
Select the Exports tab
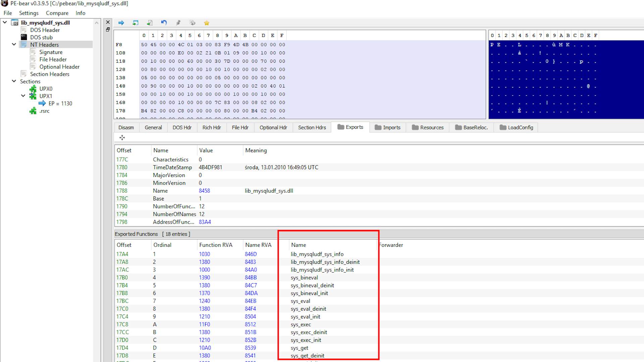pyautogui.click(x=351, y=127)
